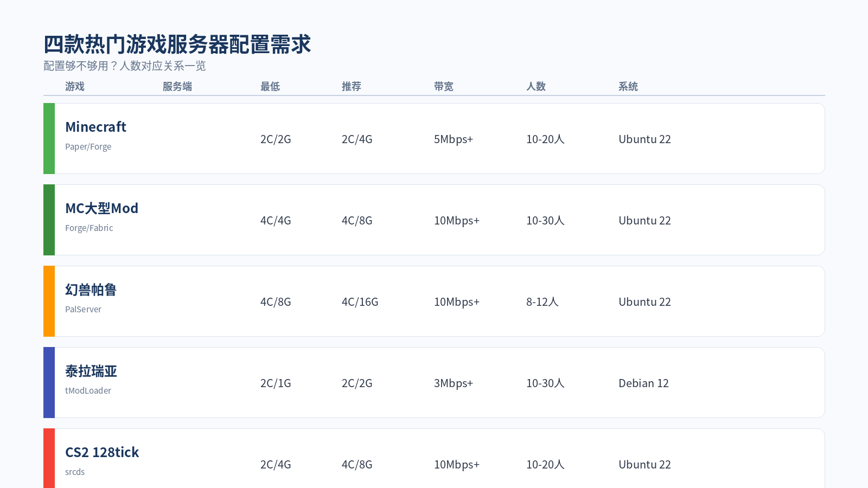868x488 pixels.
Task: Click Minecraft's Ubuntu 22 system cell
Action: [644, 139]
